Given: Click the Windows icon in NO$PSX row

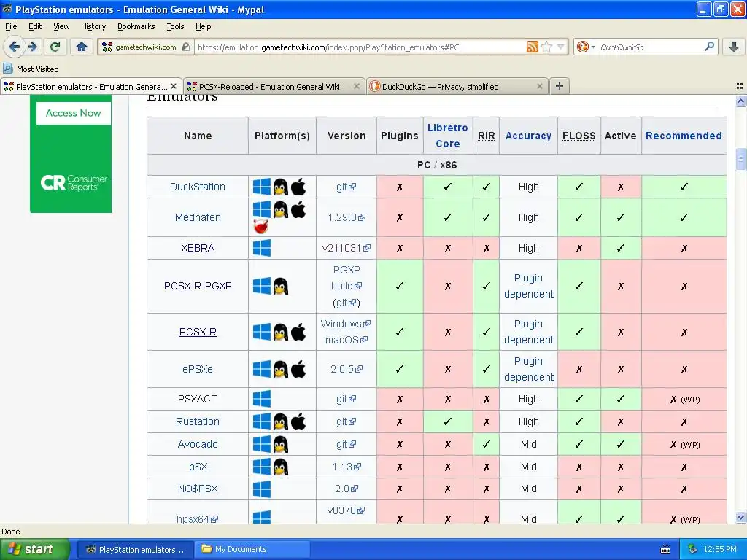Looking at the screenshot, I should coord(262,489).
